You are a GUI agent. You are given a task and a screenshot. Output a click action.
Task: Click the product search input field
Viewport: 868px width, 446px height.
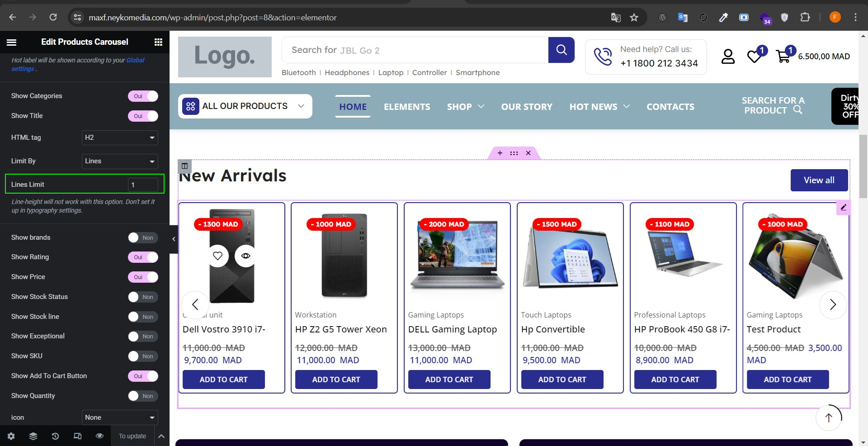(x=415, y=50)
